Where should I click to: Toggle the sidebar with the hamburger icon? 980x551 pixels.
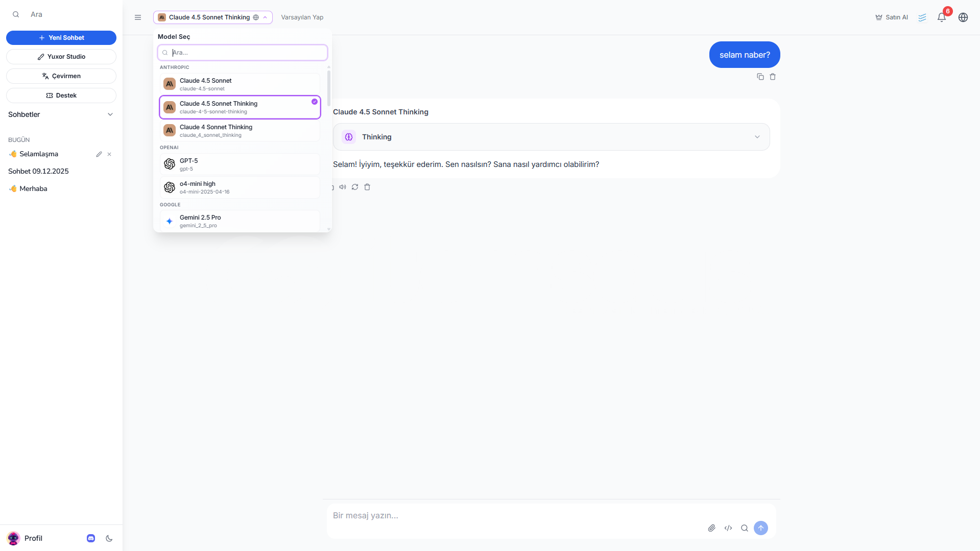click(x=138, y=17)
